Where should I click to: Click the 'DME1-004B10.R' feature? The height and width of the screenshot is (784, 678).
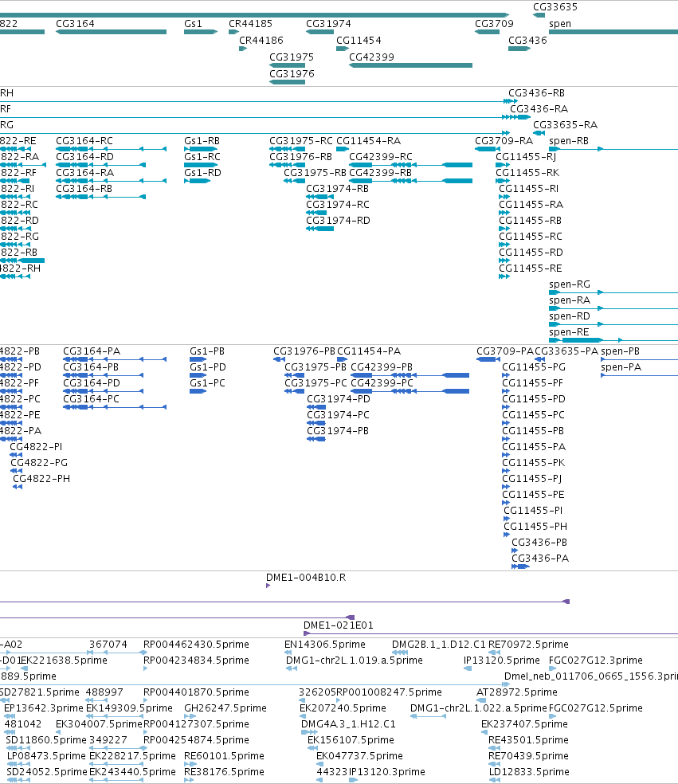tap(306, 578)
